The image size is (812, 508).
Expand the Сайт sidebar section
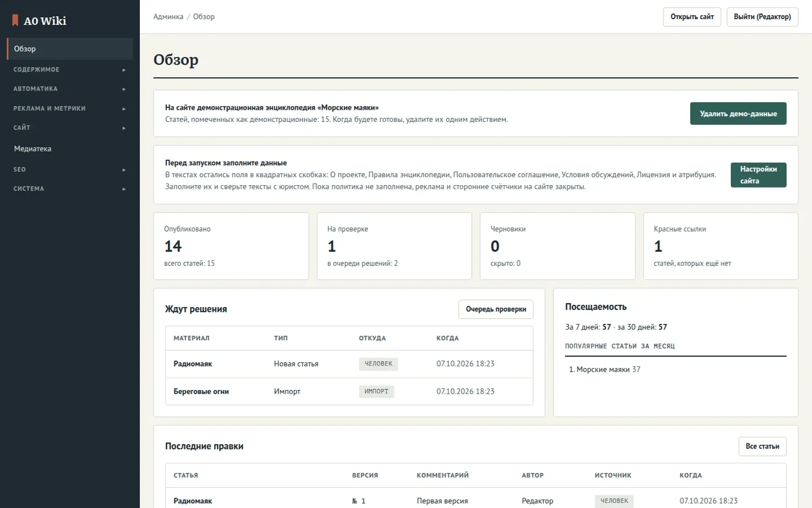[x=70, y=128]
